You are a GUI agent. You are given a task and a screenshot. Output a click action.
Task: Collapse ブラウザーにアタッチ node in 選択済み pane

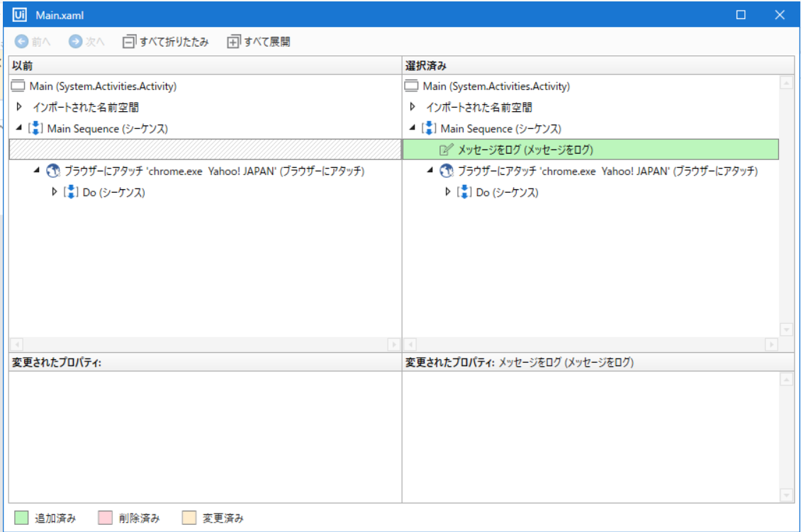click(430, 170)
